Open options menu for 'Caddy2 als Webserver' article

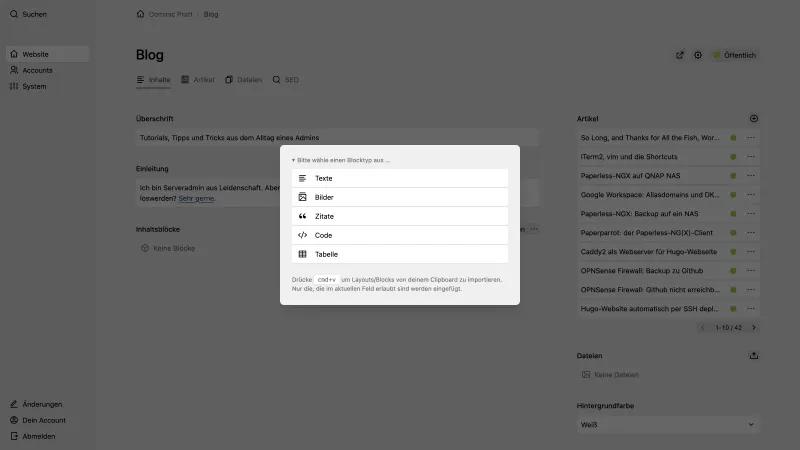point(751,252)
